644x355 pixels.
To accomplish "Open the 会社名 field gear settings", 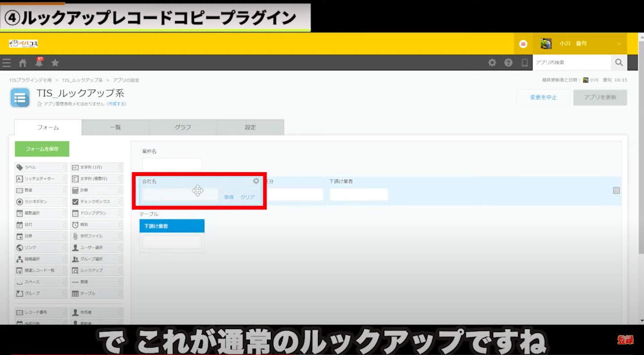I will [x=256, y=181].
